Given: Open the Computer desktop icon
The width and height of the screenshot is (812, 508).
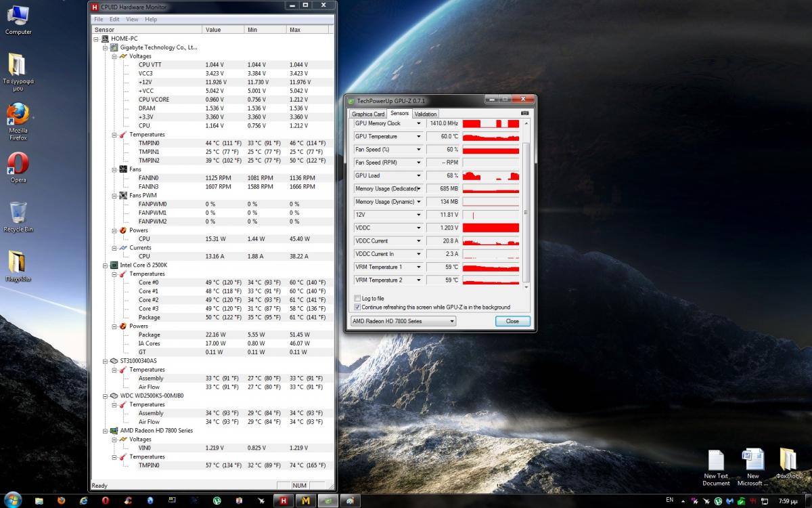Looking at the screenshot, I should tap(18, 20).
